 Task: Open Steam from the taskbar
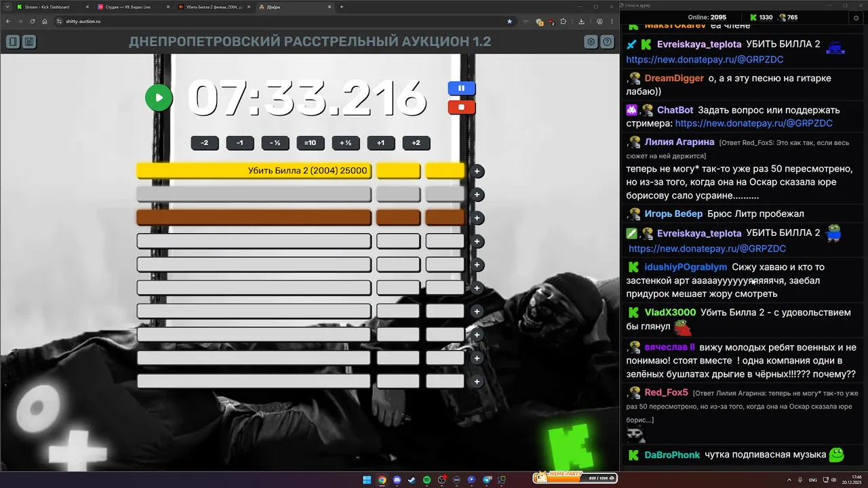point(412,480)
